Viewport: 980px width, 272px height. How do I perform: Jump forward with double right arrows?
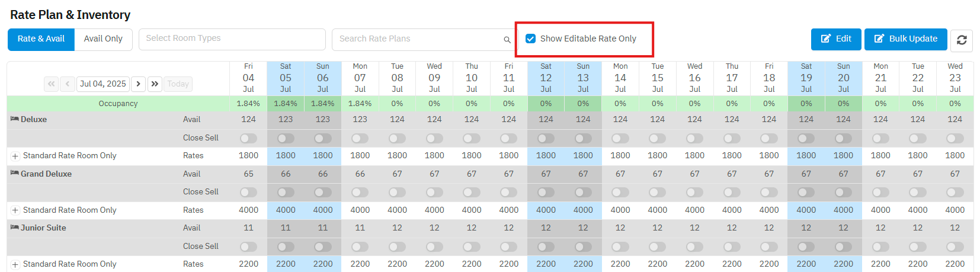pos(155,84)
